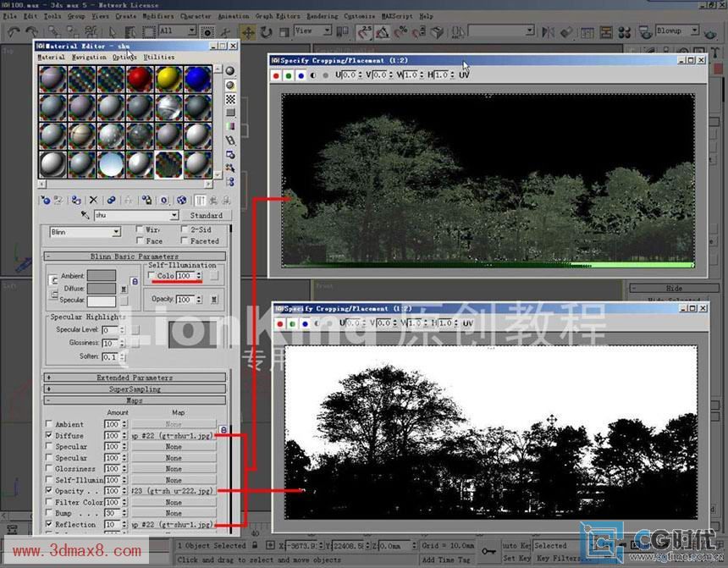
Task: Click the large key icon for Set Keys
Action: pyautogui.click(x=488, y=551)
